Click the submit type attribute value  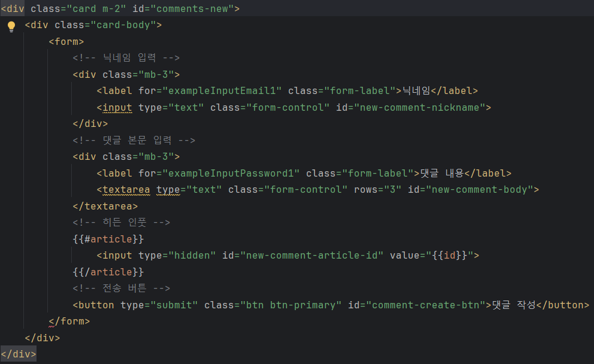[x=174, y=305]
